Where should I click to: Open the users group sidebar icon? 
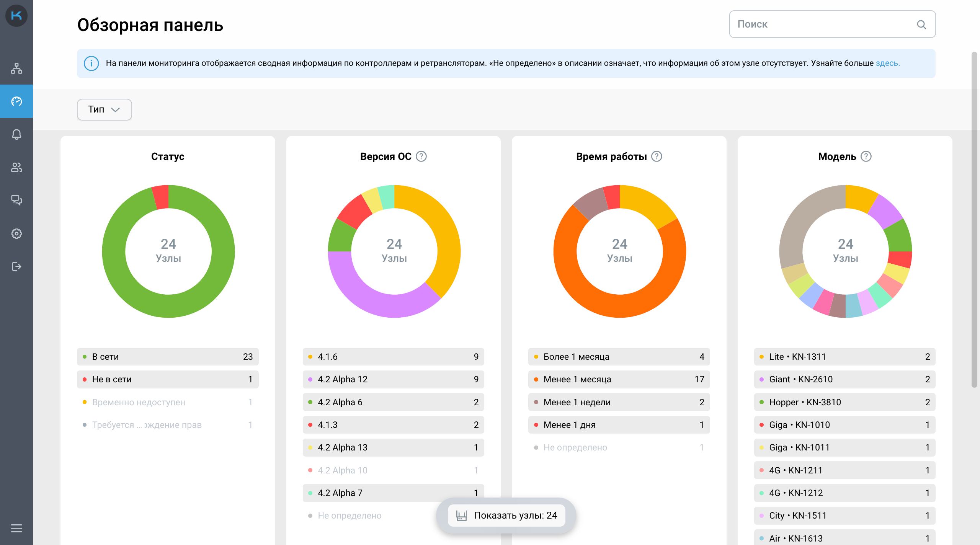[x=16, y=167]
